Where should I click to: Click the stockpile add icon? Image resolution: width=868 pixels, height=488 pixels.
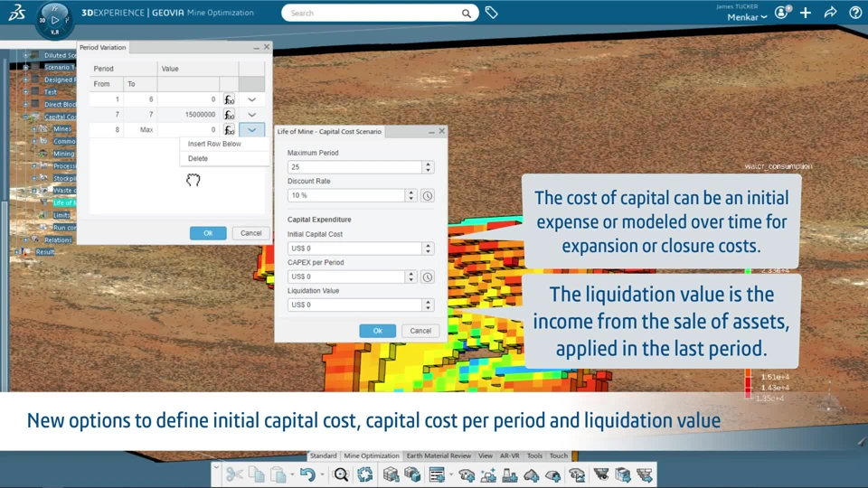pyautogui.click(x=531, y=474)
